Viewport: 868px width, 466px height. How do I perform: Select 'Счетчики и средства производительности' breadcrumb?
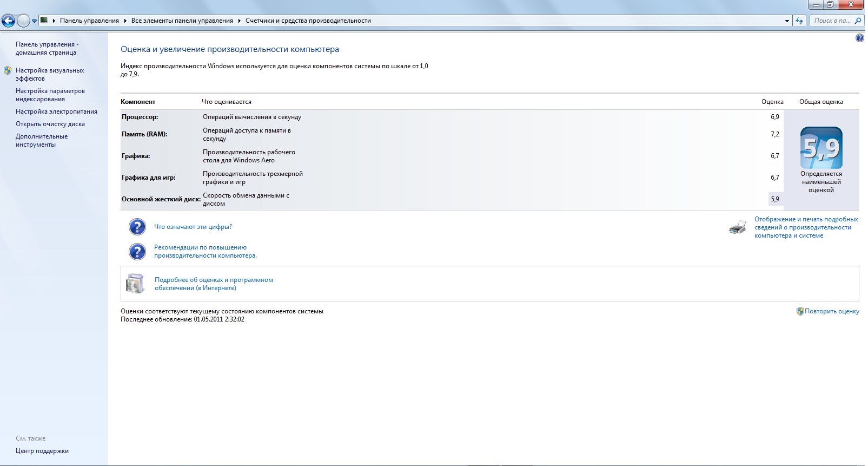pyautogui.click(x=308, y=21)
